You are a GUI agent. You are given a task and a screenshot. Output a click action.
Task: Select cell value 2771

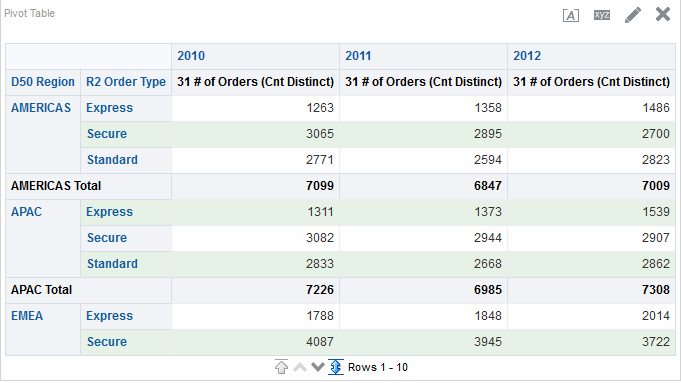coord(320,160)
